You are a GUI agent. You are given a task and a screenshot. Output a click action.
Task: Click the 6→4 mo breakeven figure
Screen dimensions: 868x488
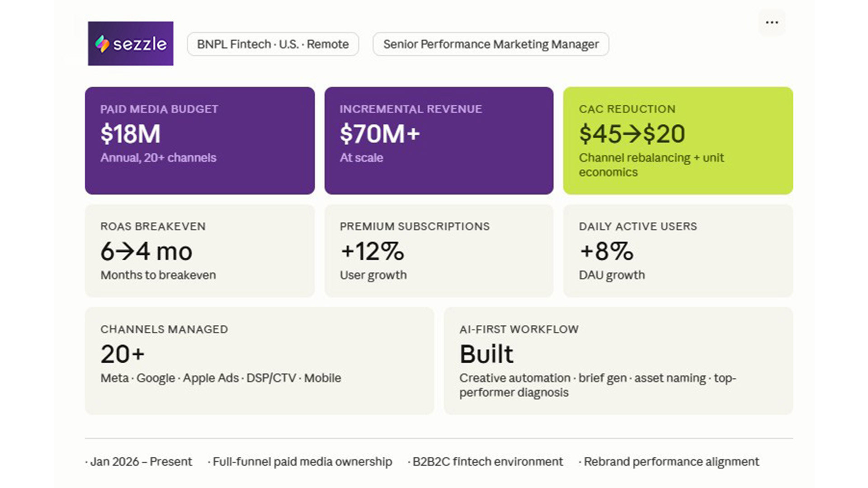point(146,252)
